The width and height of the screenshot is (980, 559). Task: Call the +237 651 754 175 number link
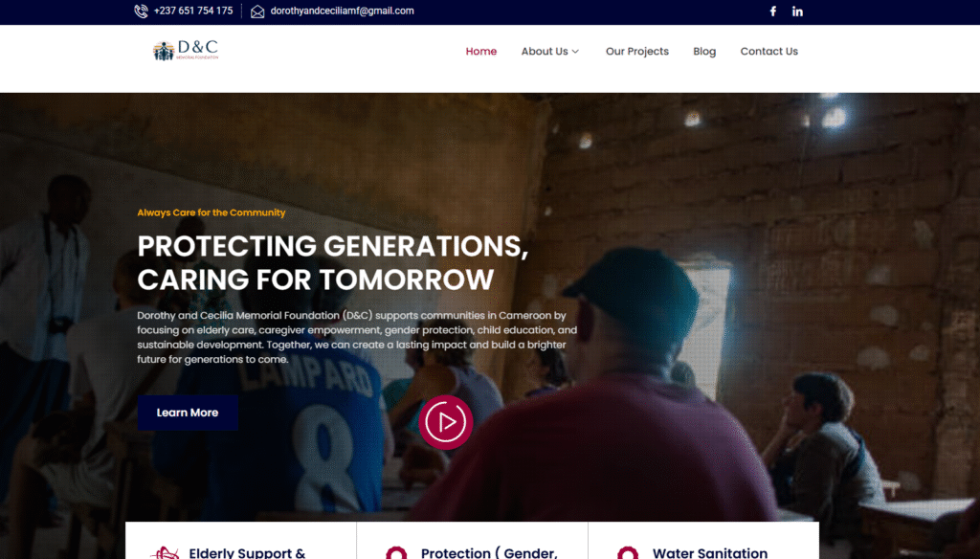tap(193, 11)
